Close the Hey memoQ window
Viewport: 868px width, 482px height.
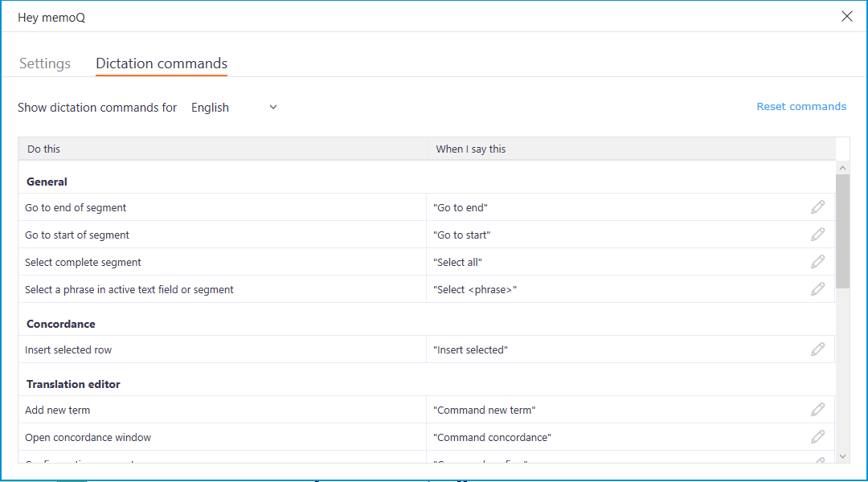click(846, 17)
